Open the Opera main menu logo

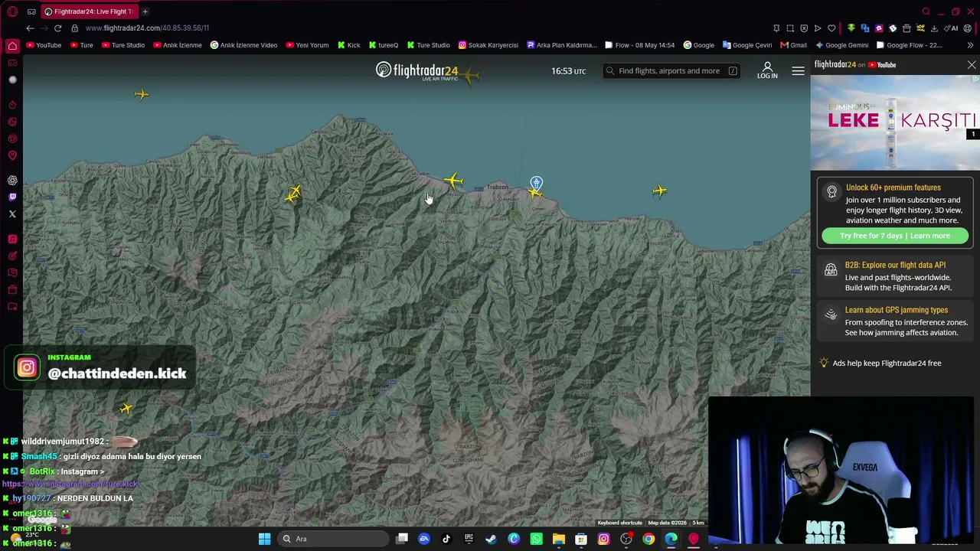coord(12,11)
